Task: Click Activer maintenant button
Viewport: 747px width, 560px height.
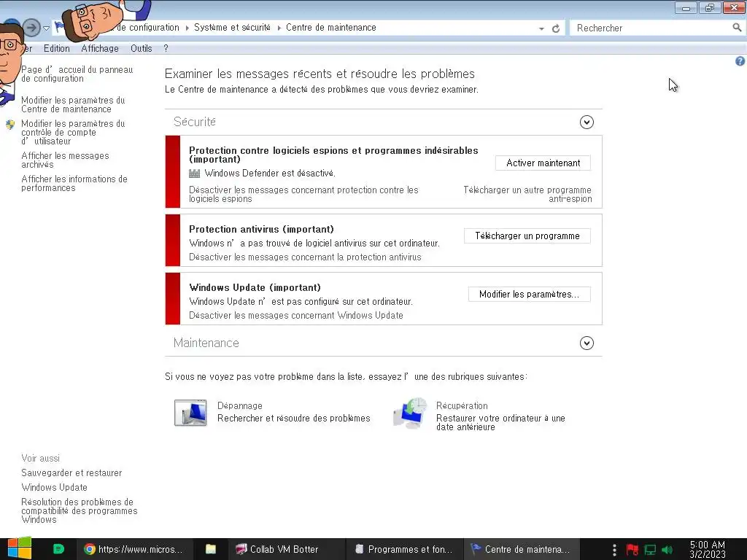Action: [x=543, y=163]
